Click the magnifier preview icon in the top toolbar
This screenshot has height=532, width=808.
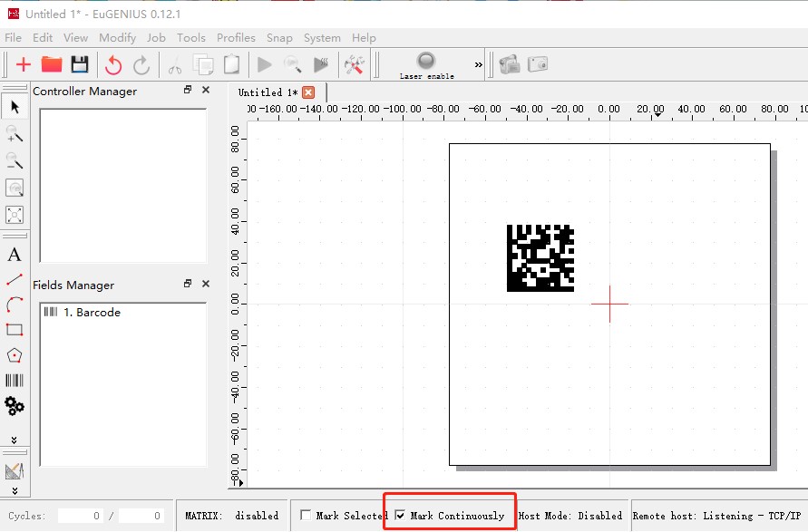click(293, 65)
